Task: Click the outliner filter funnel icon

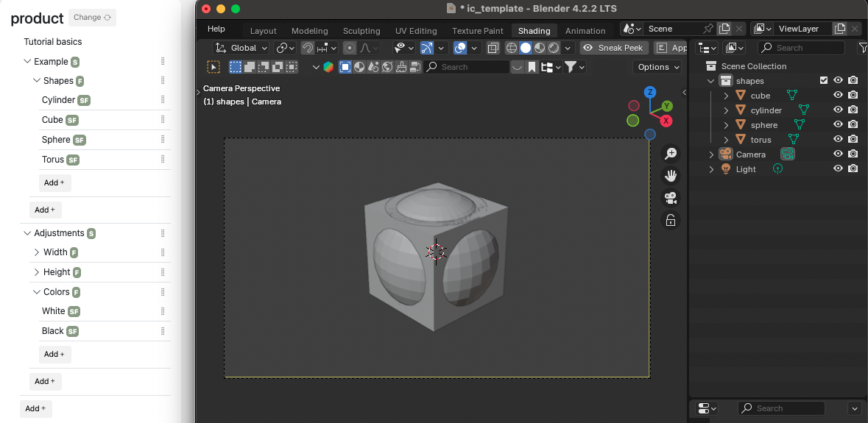Action: tap(863, 48)
